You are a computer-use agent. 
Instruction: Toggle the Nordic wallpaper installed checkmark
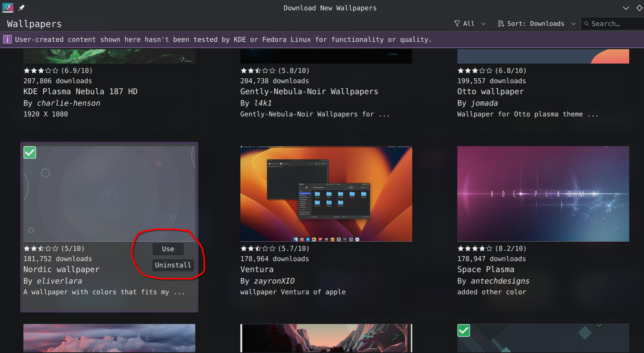30,153
